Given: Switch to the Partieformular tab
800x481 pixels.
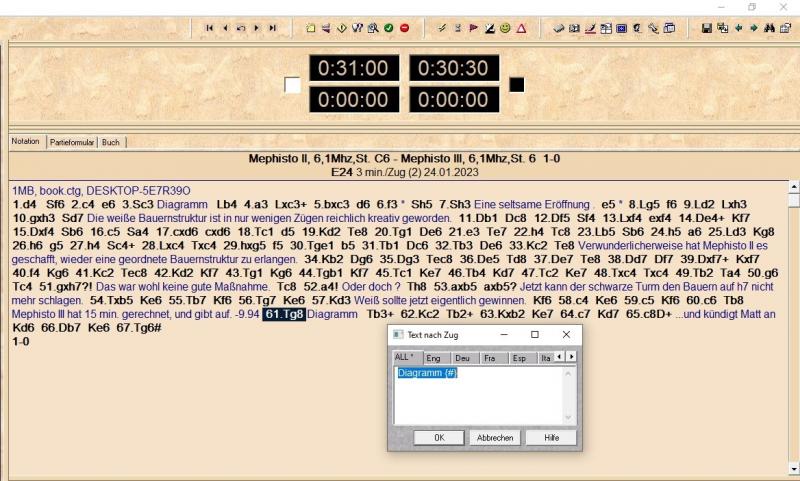Looking at the screenshot, I should [71, 142].
